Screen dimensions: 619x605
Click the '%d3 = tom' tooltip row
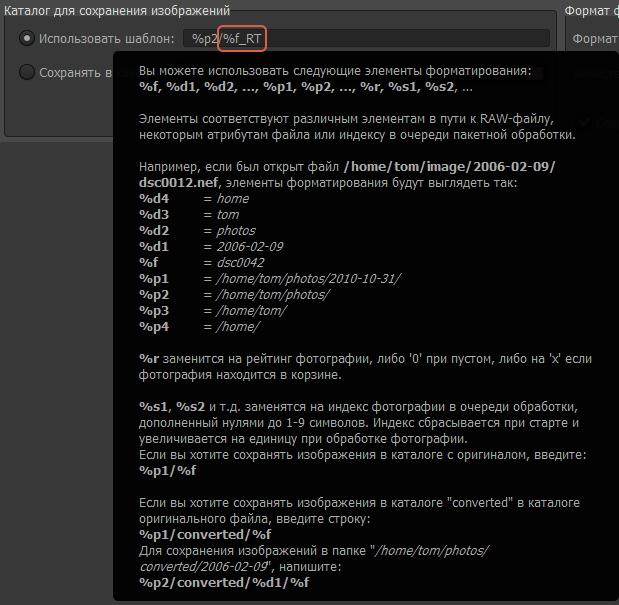click(x=189, y=215)
